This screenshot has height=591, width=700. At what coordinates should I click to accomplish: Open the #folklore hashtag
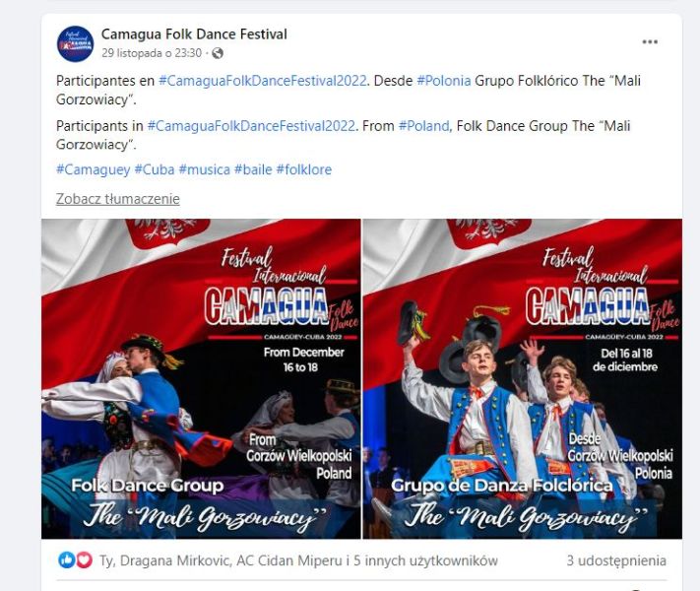point(304,169)
